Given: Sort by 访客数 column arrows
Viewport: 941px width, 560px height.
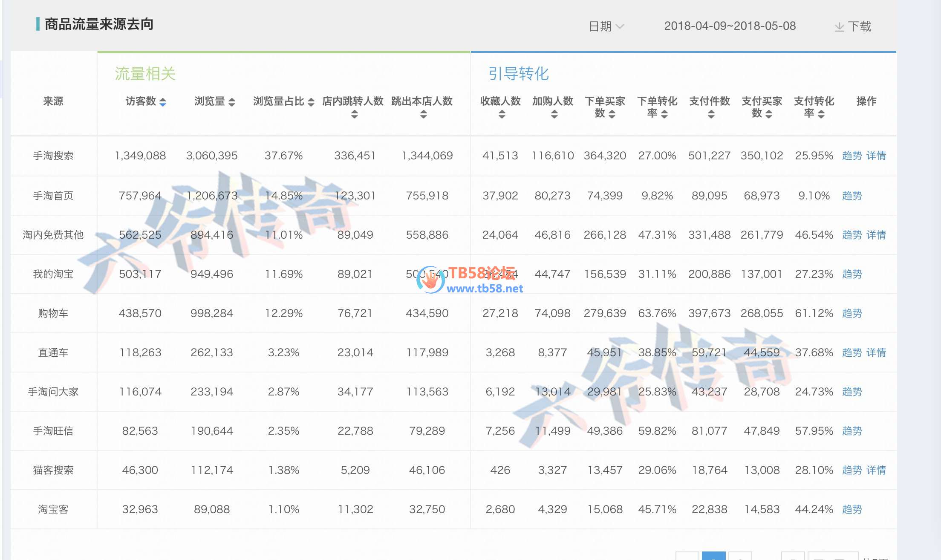Looking at the screenshot, I should point(163,102).
